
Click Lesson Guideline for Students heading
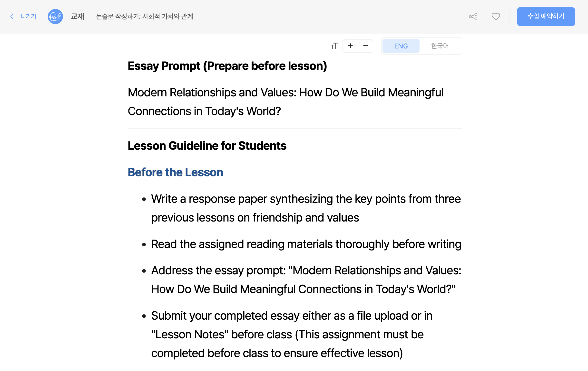(207, 146)
